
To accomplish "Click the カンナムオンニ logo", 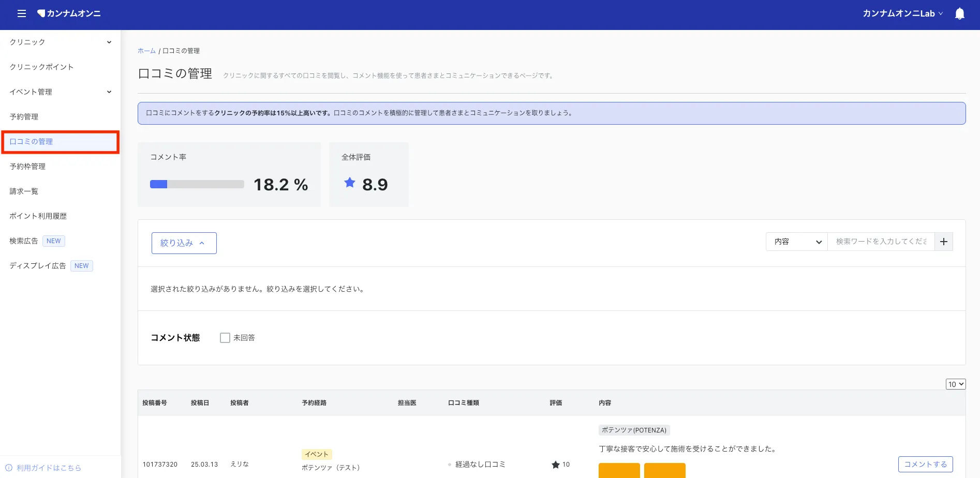I will [69, 13].
